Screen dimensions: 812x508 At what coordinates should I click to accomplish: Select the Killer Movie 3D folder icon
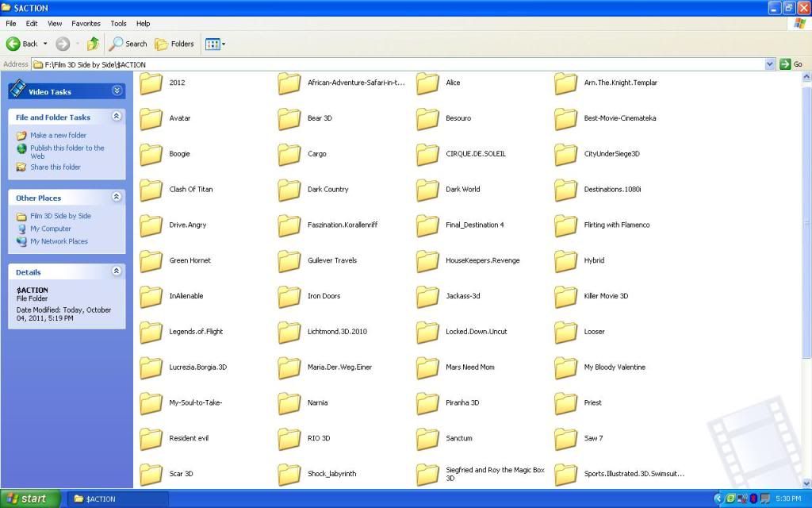[x=565, y=297]
